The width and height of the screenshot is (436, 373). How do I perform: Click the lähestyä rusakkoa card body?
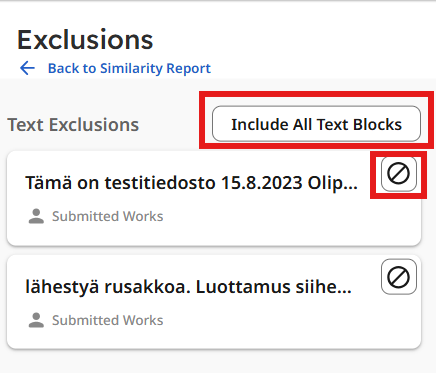(214, 302)
